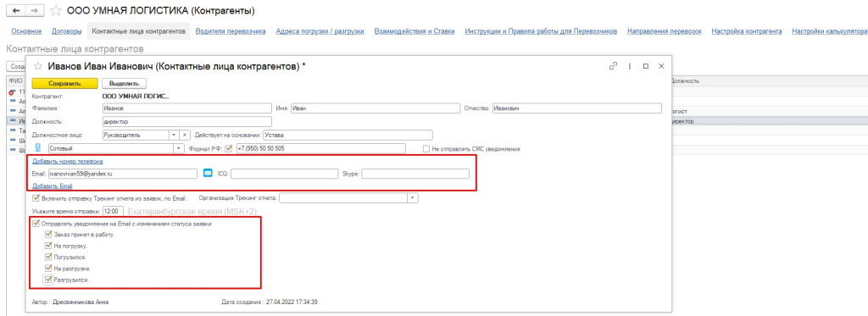The height and width of the screenshot is (316, 868).
Task: Click the send time field 12:00
Action: tap(113, 211)
